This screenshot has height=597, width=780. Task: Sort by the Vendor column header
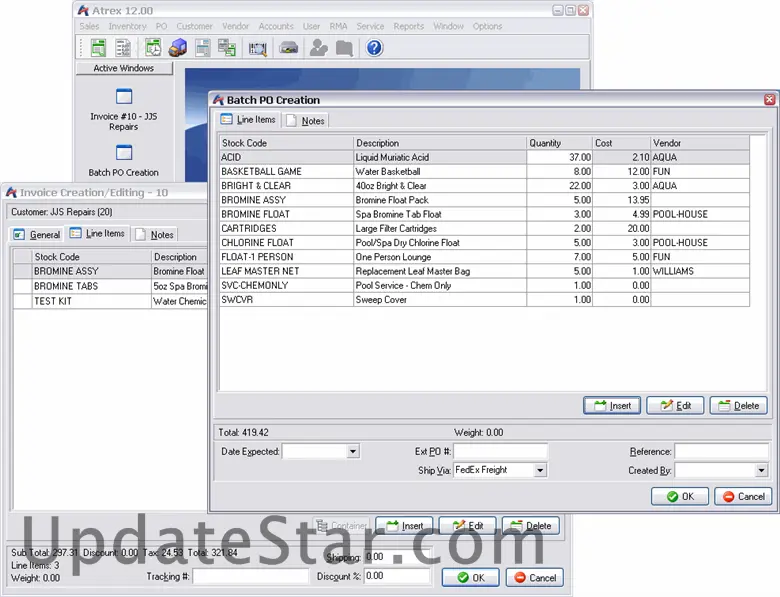pos(700,143)
